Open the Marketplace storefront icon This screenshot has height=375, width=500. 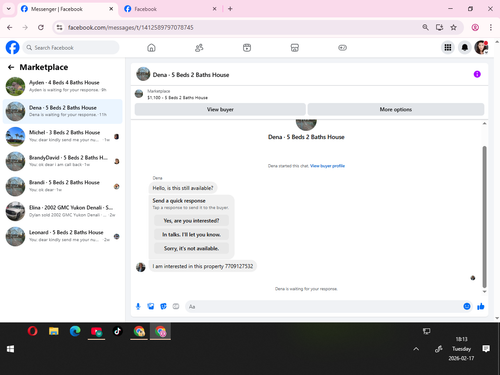[x=295, y=48]
